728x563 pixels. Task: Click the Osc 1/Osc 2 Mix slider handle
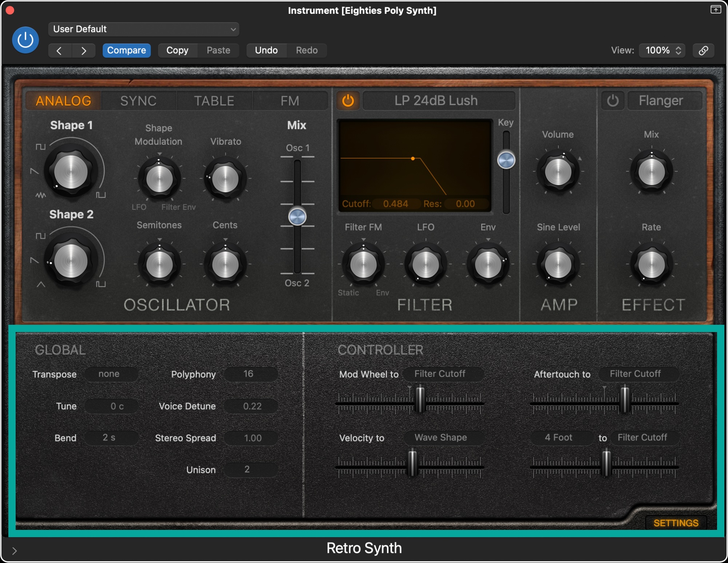(297, 217)
